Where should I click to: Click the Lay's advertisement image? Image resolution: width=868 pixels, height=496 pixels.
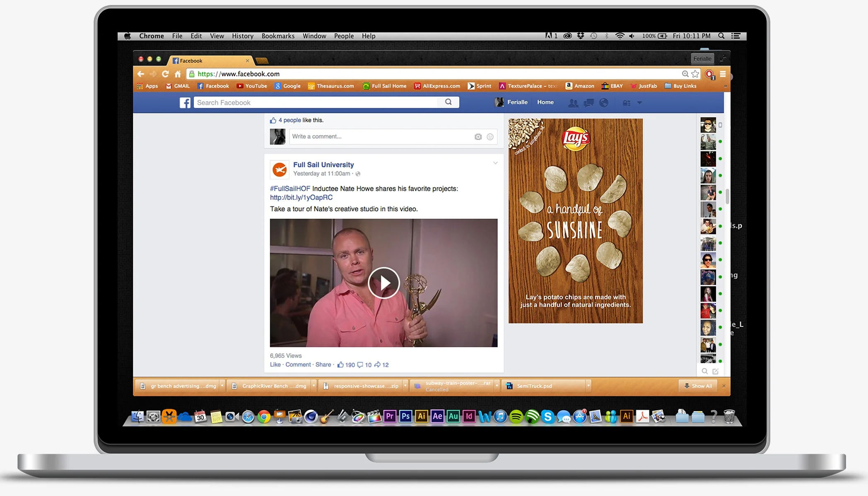click(x=576, y=221)
